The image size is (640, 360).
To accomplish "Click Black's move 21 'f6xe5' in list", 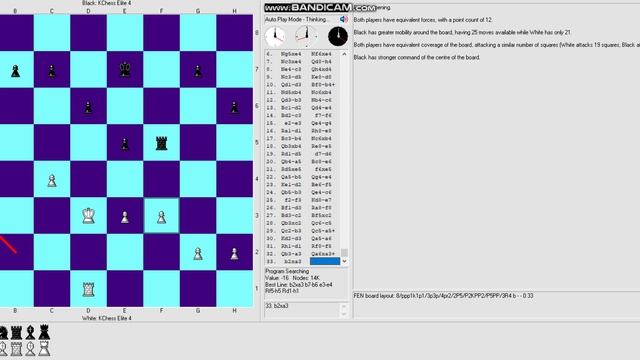I will (x=323, y=169).
